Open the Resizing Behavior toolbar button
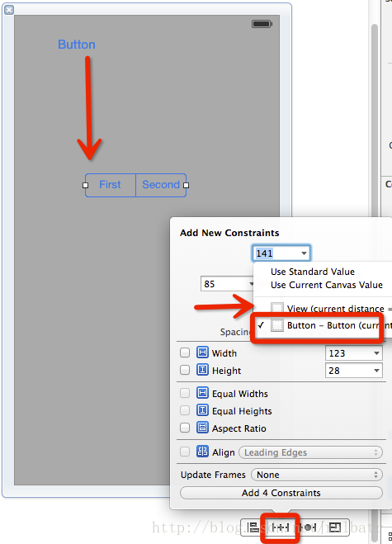 (x=335, y=527)
